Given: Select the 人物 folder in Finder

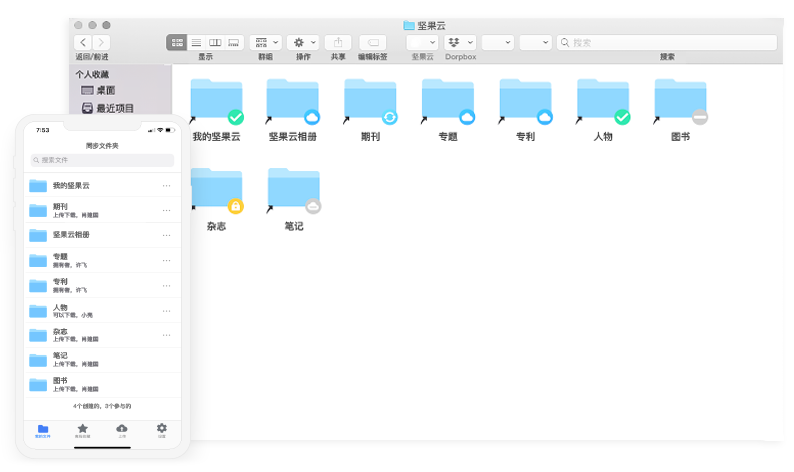Looking at the screenshot, I should [x=603, y=110].
